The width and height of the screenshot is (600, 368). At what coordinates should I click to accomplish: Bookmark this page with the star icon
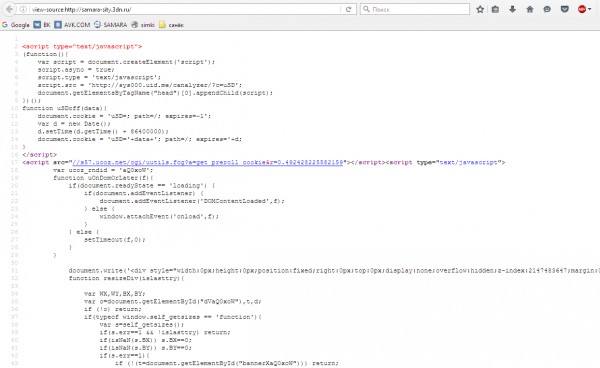point(480,9)
